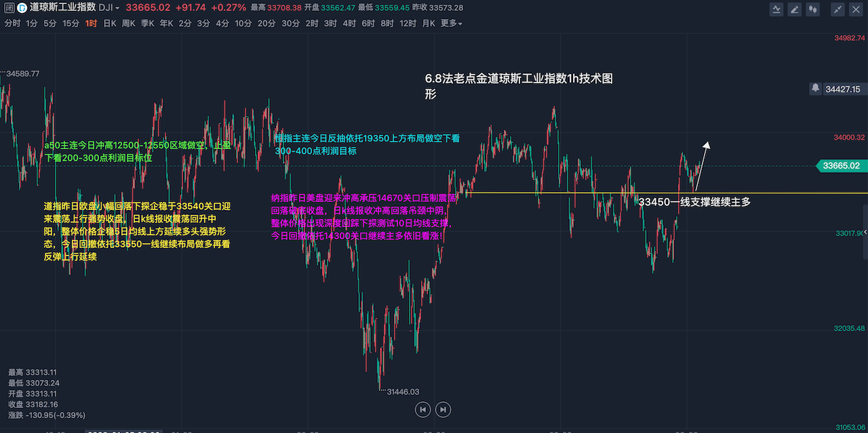Switch to the 分时 intraday view
Screen dimensions: 868x433
(x=12, y=23)
